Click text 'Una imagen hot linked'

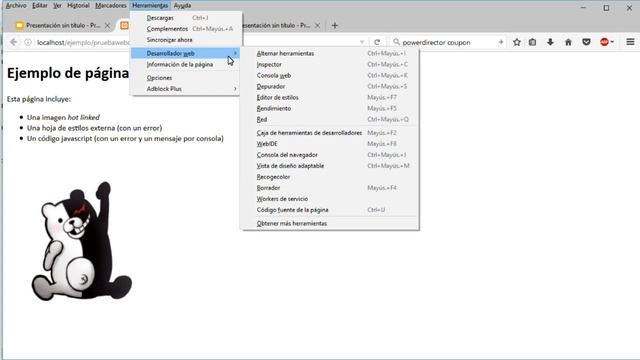click(x=63, y=118)
